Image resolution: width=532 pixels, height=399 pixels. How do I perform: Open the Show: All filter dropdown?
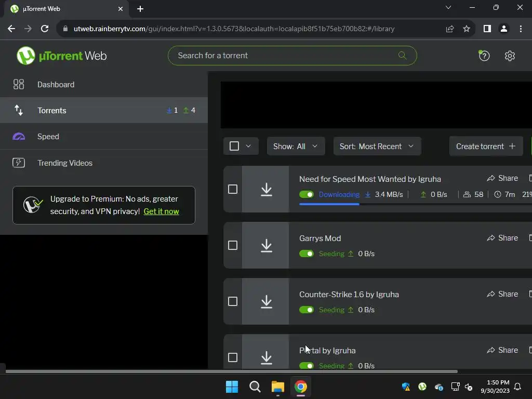(296, 146)
